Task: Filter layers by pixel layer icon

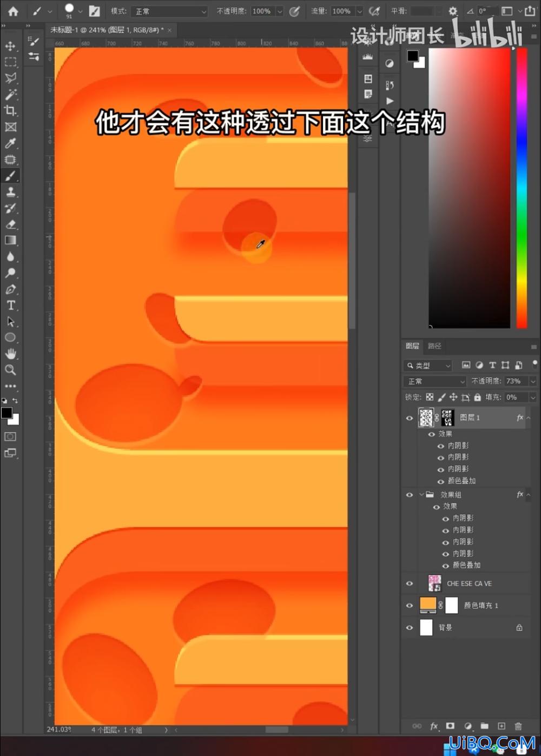Action: pos(466,365)
